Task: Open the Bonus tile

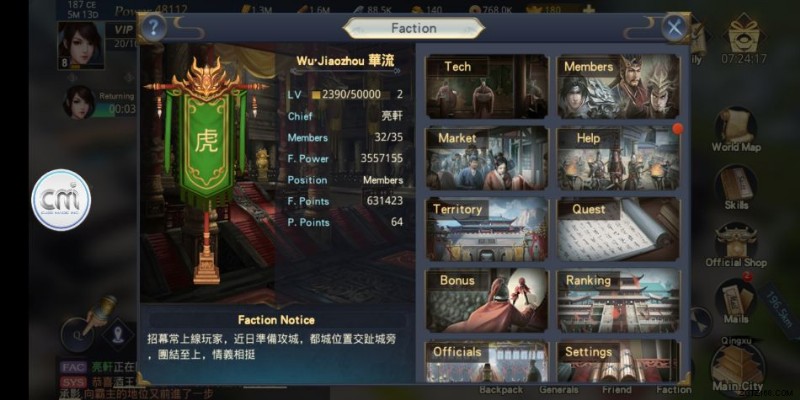Action: 487,301
